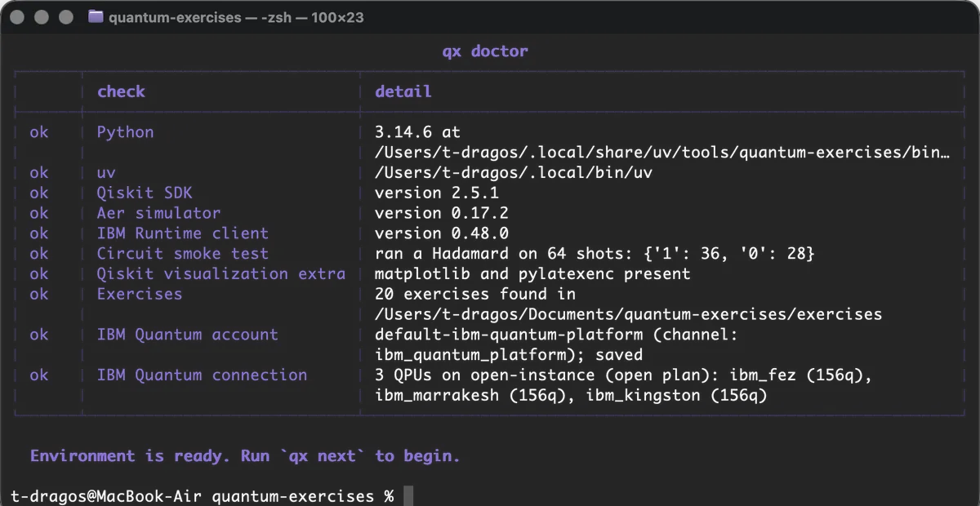Viewport: 980px width, 506px height.
Task: Click the 'Qiskit visualization extra' check label
Action: [221, 273]
